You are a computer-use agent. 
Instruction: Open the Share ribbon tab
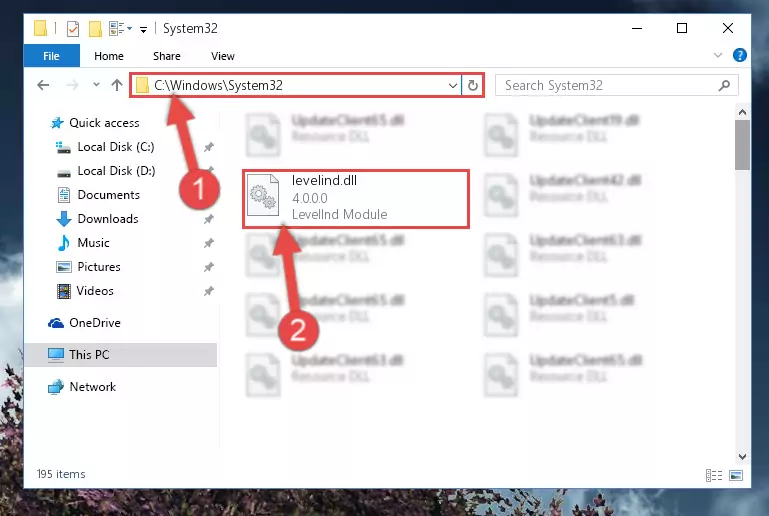click(167, 56)
